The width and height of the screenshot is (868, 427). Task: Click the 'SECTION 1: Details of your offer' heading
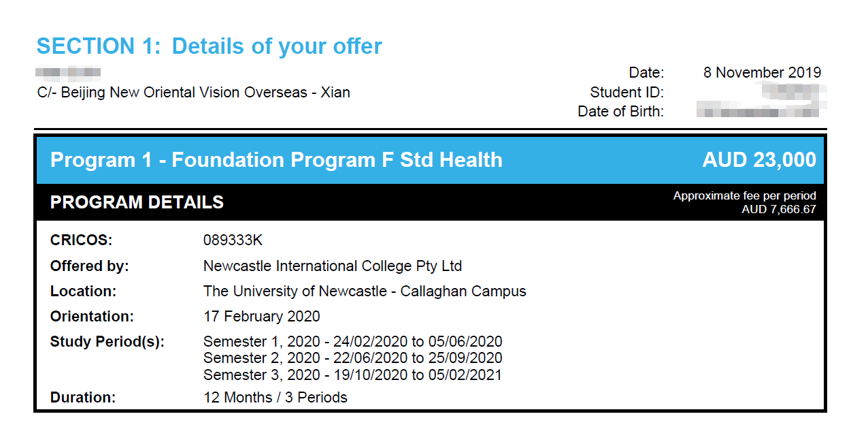tap(209, 46)
